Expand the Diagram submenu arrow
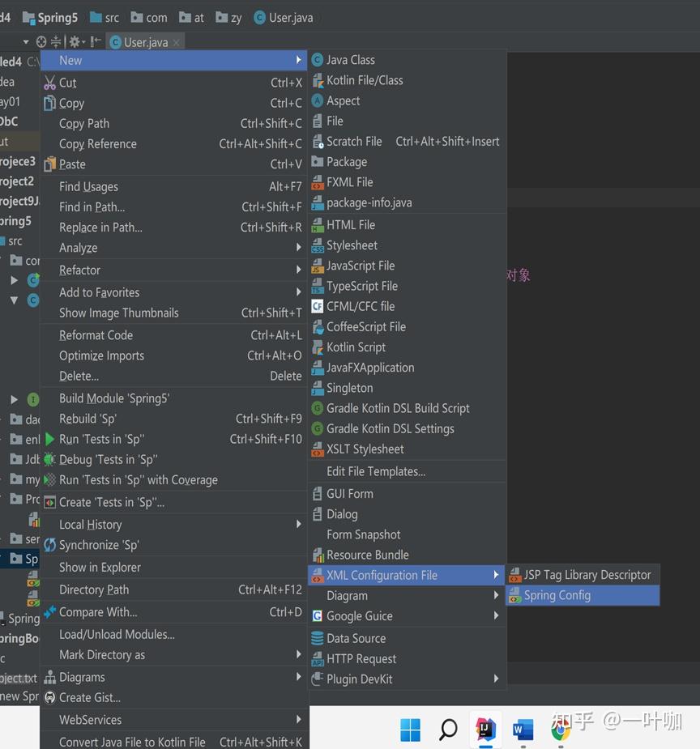The image size is (700, 749). click(x=496, y=596)
